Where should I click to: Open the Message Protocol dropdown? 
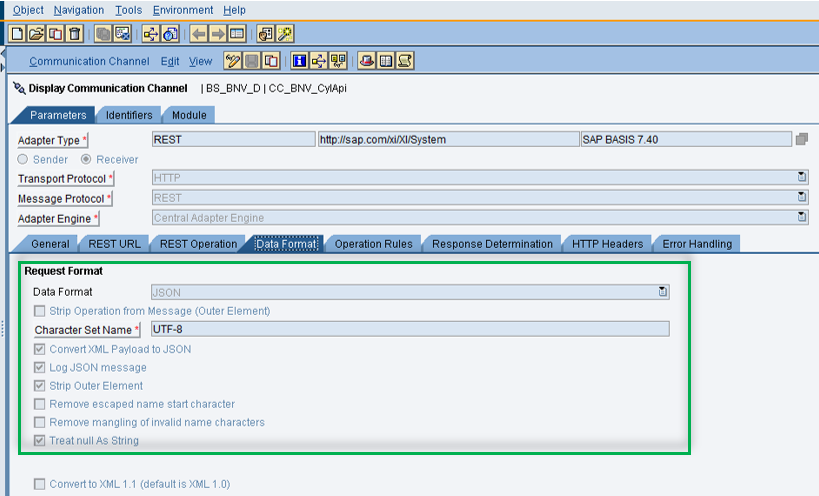(x=802, y=197)
